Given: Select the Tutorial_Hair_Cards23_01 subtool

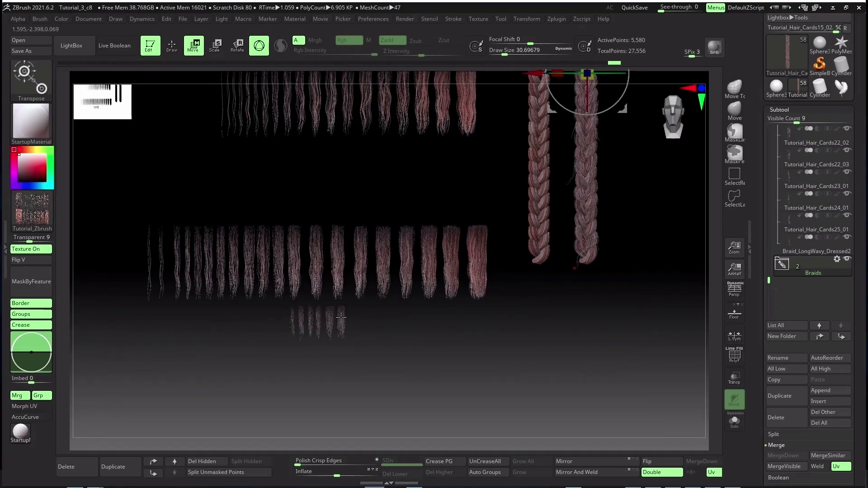Looking at the screenshot, I should (816, 186).
